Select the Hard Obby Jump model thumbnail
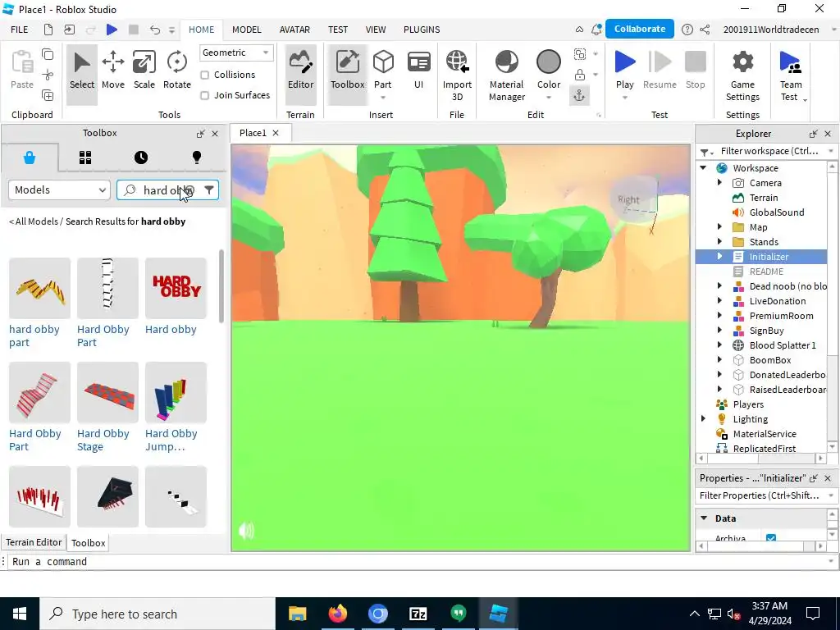 (176, 392)
